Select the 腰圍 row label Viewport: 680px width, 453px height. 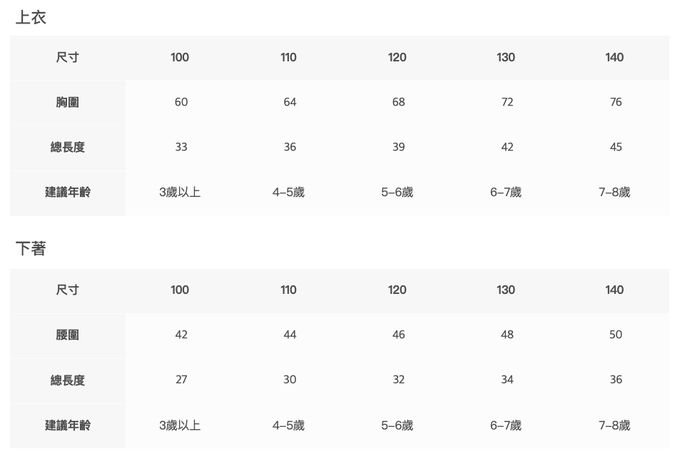[68, 335]
